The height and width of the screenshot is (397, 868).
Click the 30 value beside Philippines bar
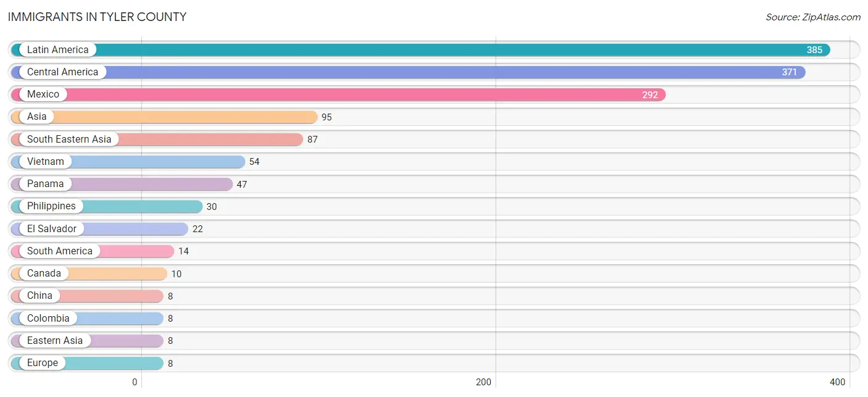(211, 207)
